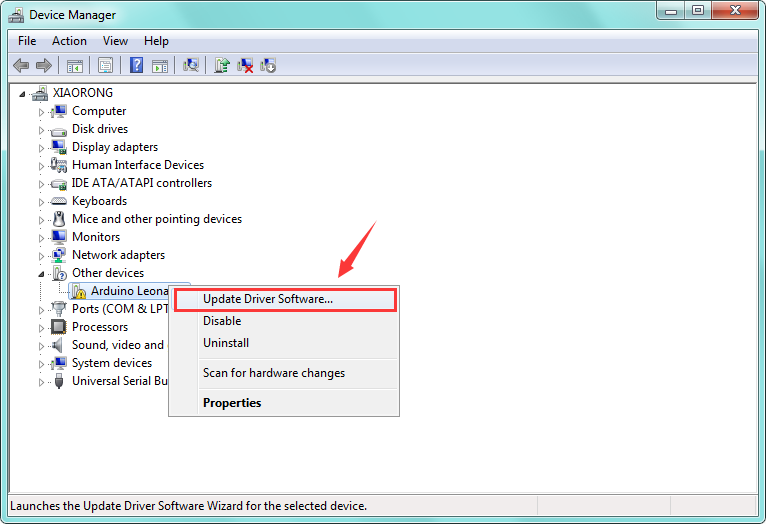Screen dimensions: 766x524
Task: Click the Update Driver Software toolbar icon
Action: [221, 65]
